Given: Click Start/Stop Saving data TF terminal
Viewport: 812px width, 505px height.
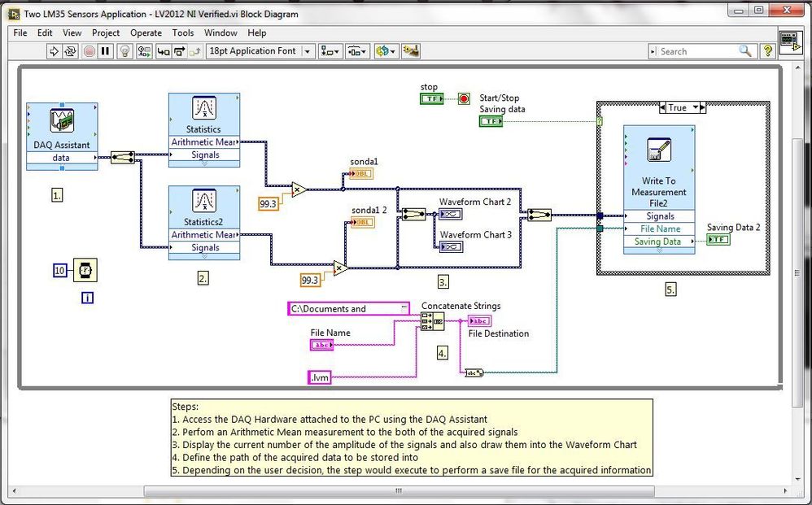Looking at the screenshot, I should point(491,121).
